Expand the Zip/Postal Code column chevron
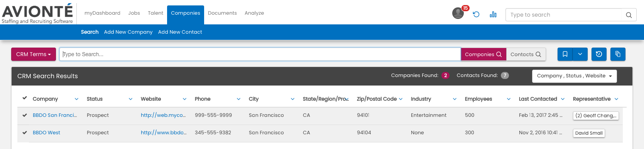The height and width of the screenshot is (149, 644). pyautogui.click(x=401, y=99)
